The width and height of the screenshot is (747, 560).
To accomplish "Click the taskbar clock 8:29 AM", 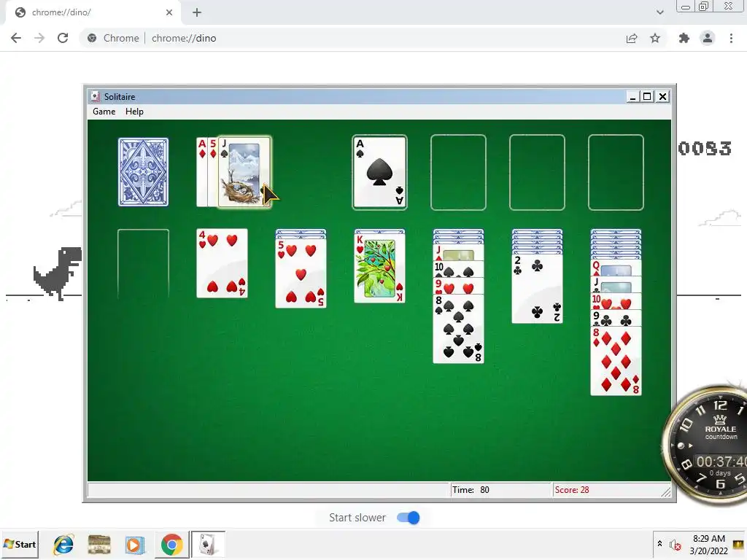I will tap(708, 539).
